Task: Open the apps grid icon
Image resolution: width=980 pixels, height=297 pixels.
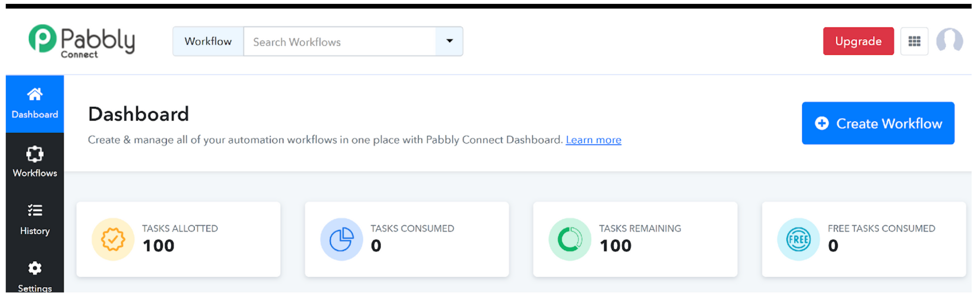Action: 914,41
